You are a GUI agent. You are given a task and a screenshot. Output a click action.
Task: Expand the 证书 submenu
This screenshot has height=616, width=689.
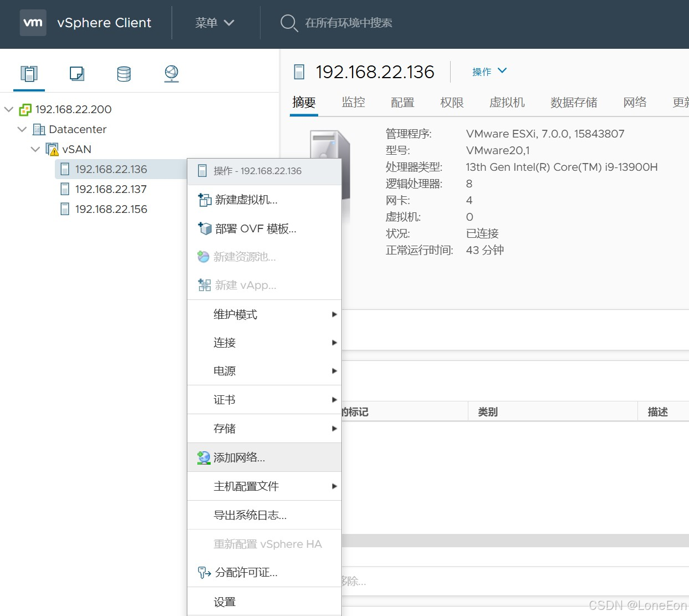(x=264, y=400)
